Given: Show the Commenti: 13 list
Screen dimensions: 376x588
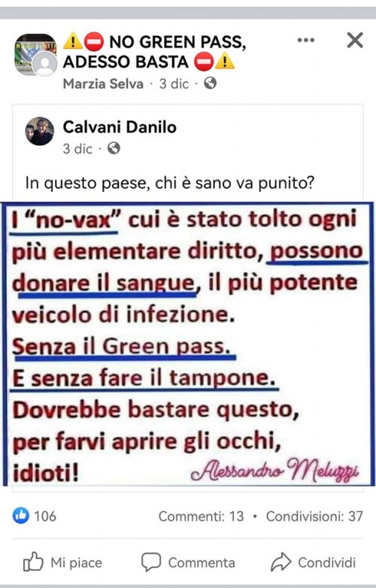Looking at the screenshot, I should click(x=202, y=517).
